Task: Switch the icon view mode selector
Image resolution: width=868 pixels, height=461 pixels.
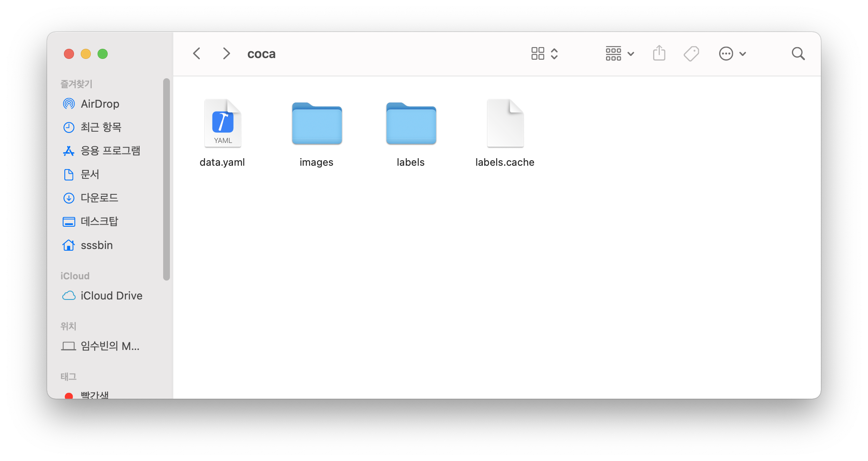Action: click(544, 53)
